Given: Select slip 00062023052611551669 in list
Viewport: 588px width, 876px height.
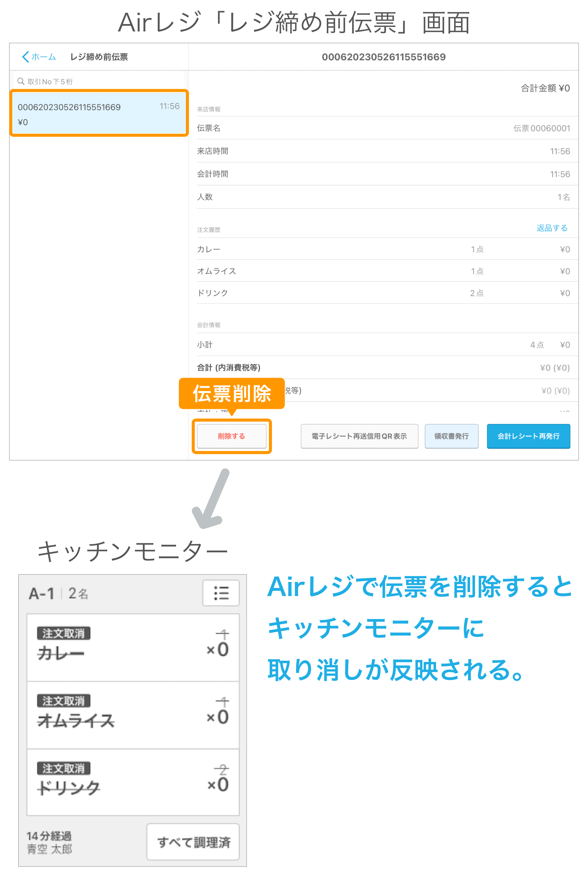Looking at the screenshot, I should (x=99, y=113).
